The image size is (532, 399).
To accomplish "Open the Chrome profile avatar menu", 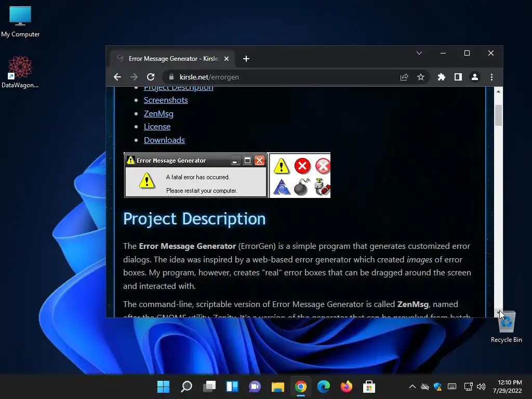I will [x=475, y=77].
